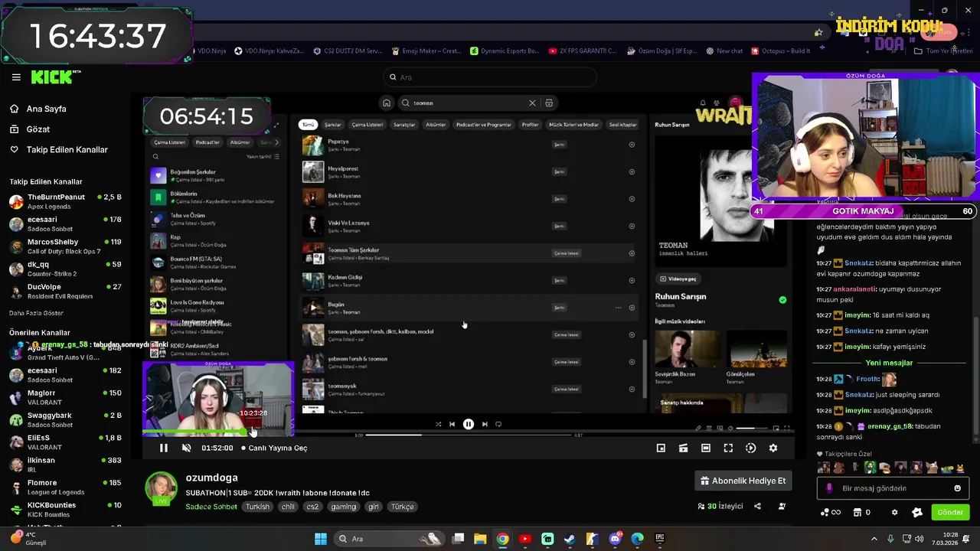Click the taskbar Ara search box

coord(389,539)
